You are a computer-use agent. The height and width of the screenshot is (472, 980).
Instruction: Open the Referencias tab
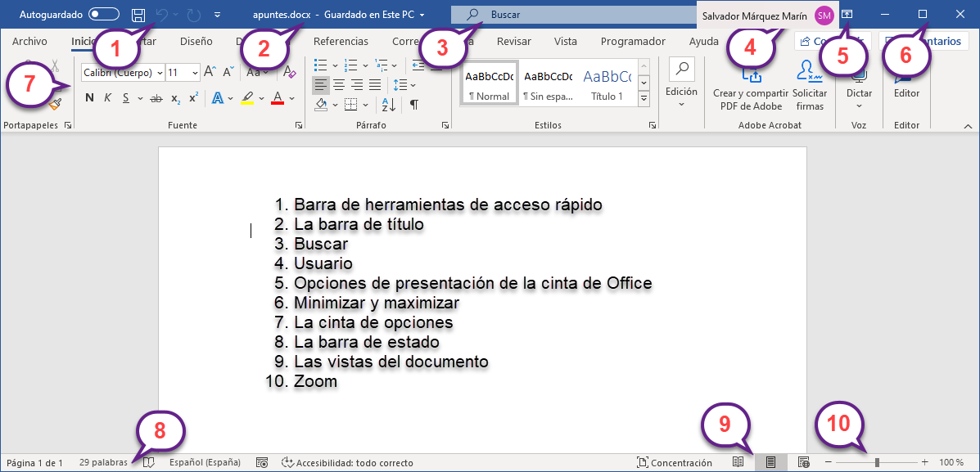tap(341, 42)
